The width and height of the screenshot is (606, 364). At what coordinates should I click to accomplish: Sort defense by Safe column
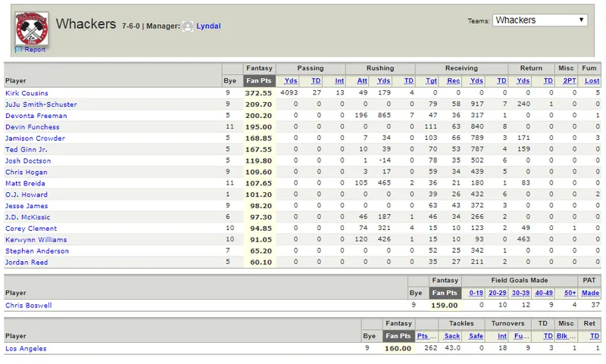pyautogui.click(x=476, y=336)
